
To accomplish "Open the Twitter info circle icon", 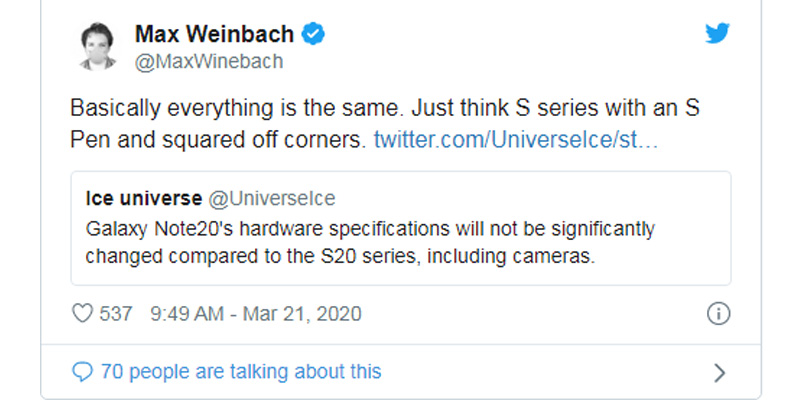I will pyautogui.click(x=717, y=314).
